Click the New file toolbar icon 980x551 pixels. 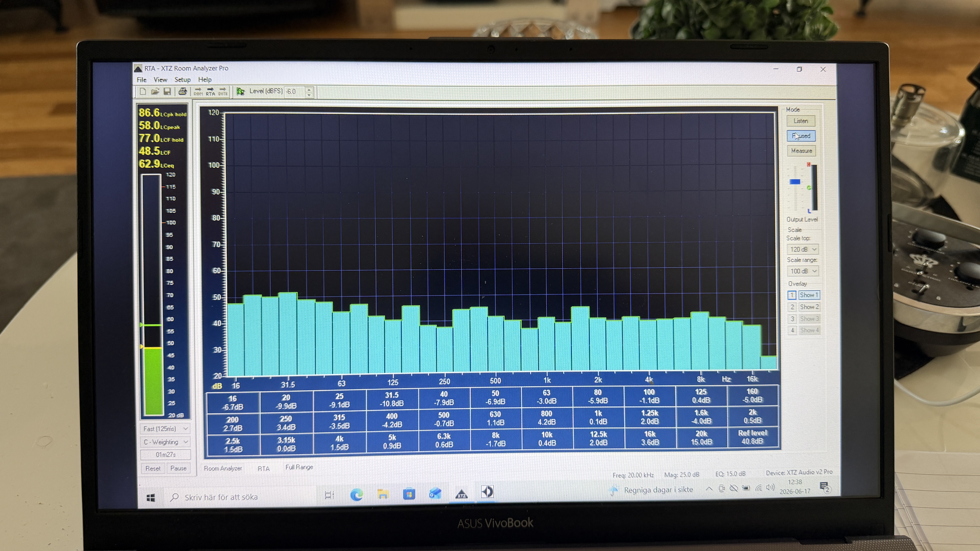point(143,91)
